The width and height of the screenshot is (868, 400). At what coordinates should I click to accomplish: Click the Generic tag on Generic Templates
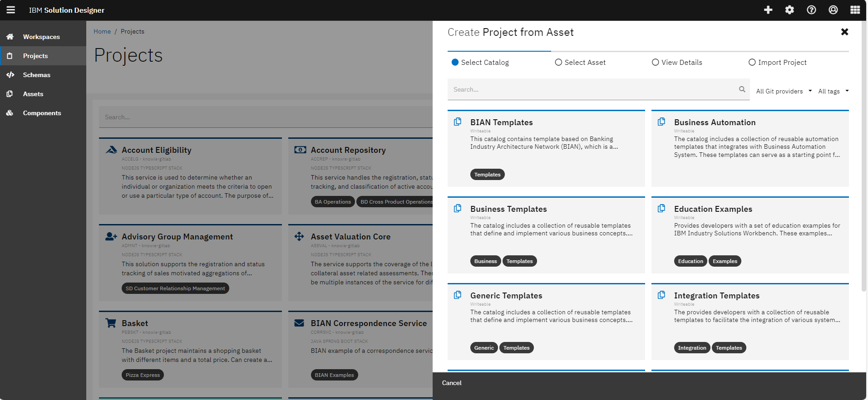[x=484, y=348]
